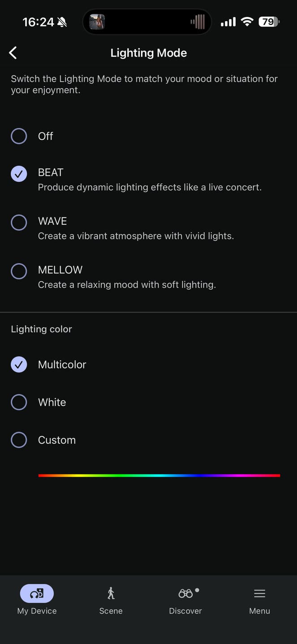Tap audio waveform bars in the status pill
The width and height of the screenshot is (297, 644).
pyautogui.click(x=198, y=21)
